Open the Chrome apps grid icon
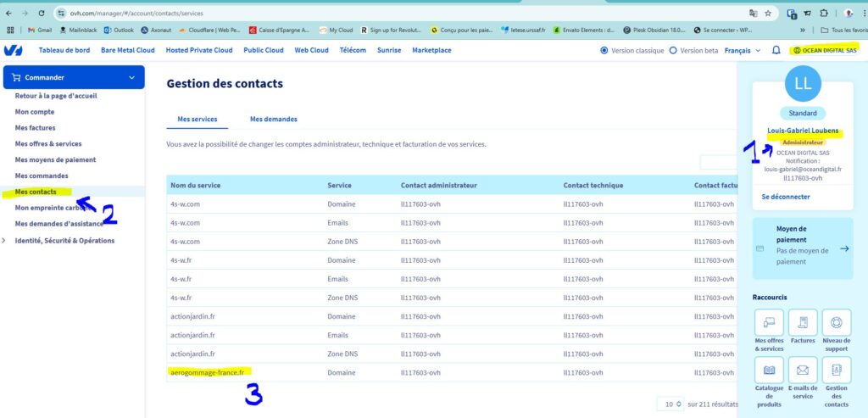 click(x=10, y=30)
